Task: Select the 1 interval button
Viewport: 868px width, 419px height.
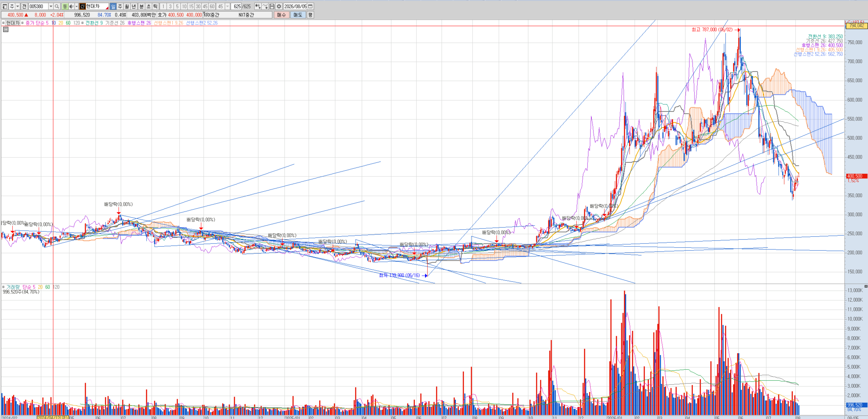Action: [163, 6]
